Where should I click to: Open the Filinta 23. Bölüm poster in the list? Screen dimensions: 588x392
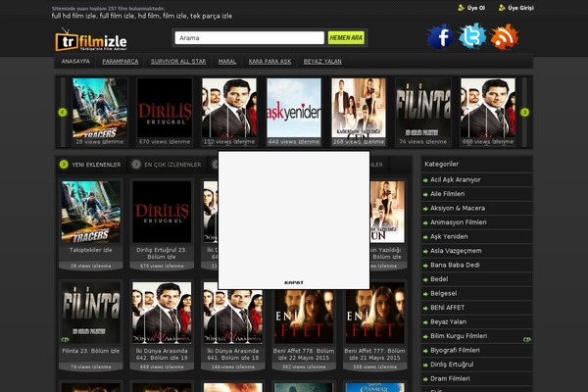91,313
